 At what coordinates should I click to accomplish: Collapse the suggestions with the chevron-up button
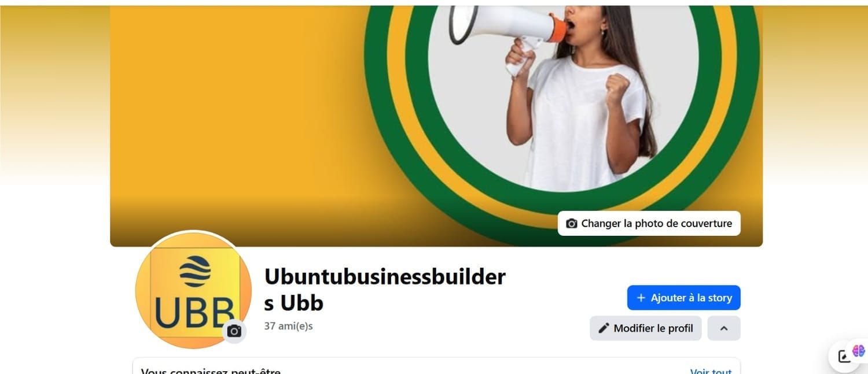tap(724, 328)
